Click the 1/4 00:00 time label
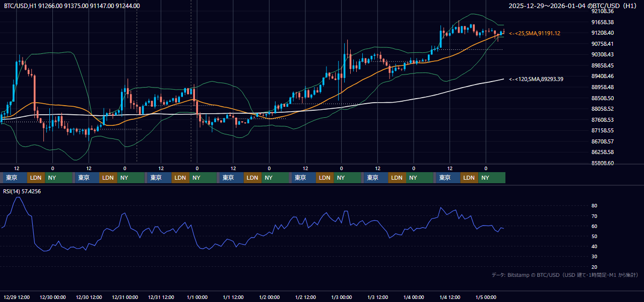 [414, 297]
